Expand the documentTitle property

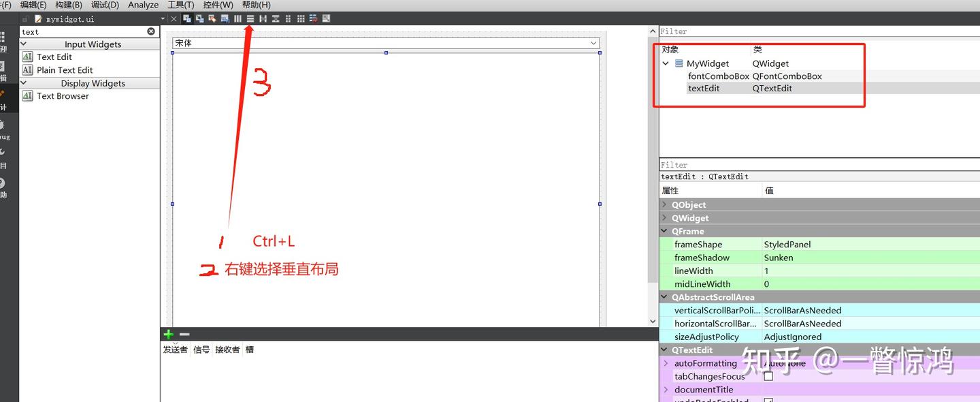click(666, 390)
